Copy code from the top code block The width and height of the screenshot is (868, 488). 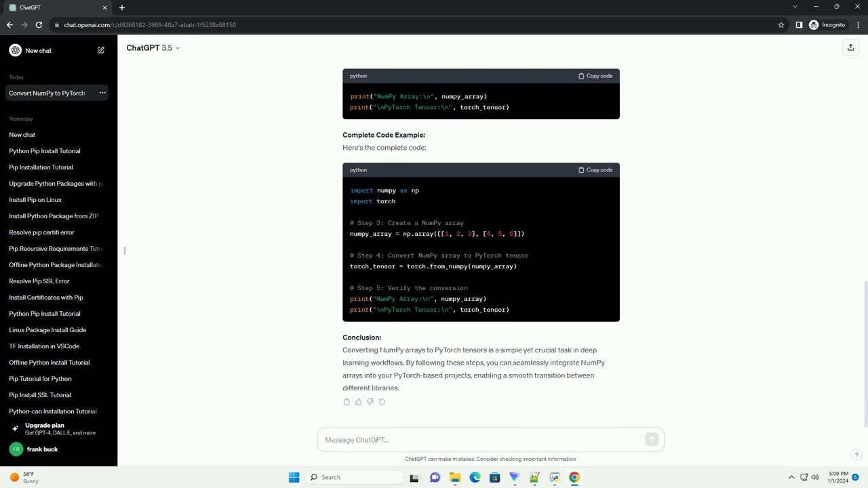[x=595, y=76]
